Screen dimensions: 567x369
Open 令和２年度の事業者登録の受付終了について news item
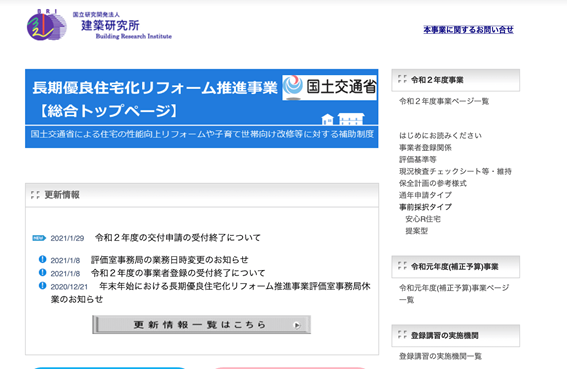tap(178, 273)
